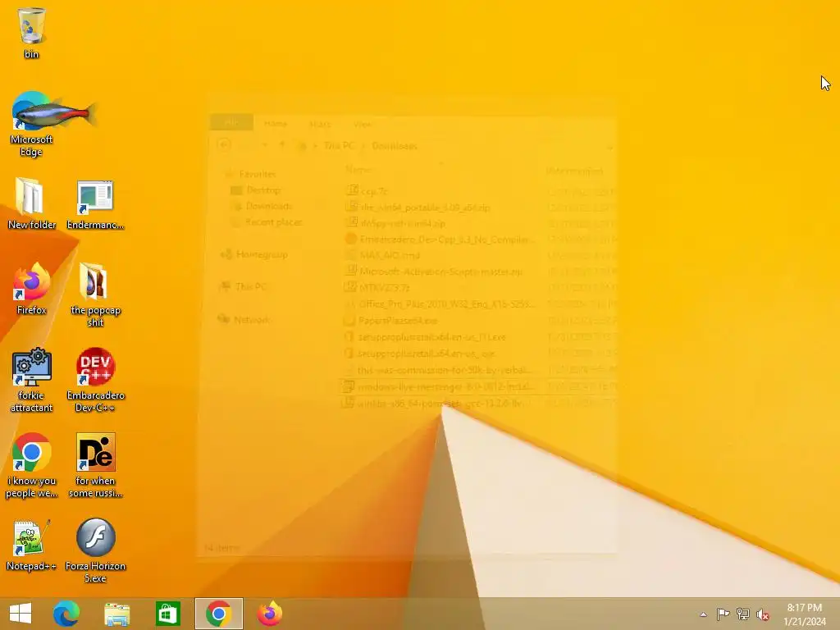Open the Windows Store from the taskbar
This screenshot has height=630, width=840.
coord(167,614)
